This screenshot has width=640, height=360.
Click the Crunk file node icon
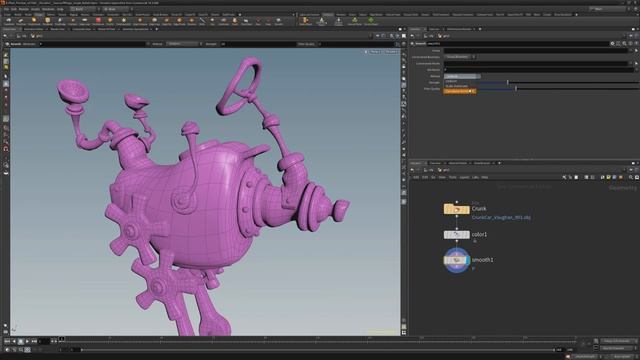click(457, 209)
